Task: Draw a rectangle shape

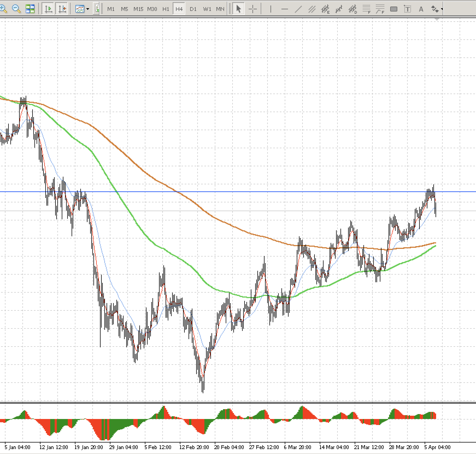Action: (x=394, y=9)
